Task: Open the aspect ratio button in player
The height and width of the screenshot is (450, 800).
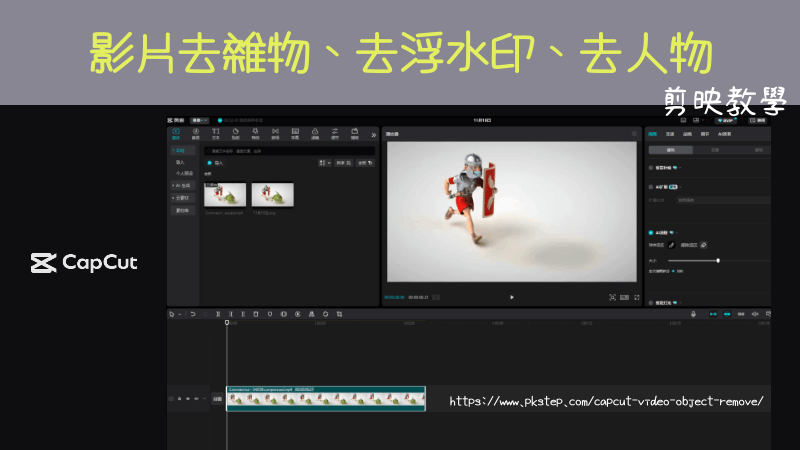Action: pos(624,297)
